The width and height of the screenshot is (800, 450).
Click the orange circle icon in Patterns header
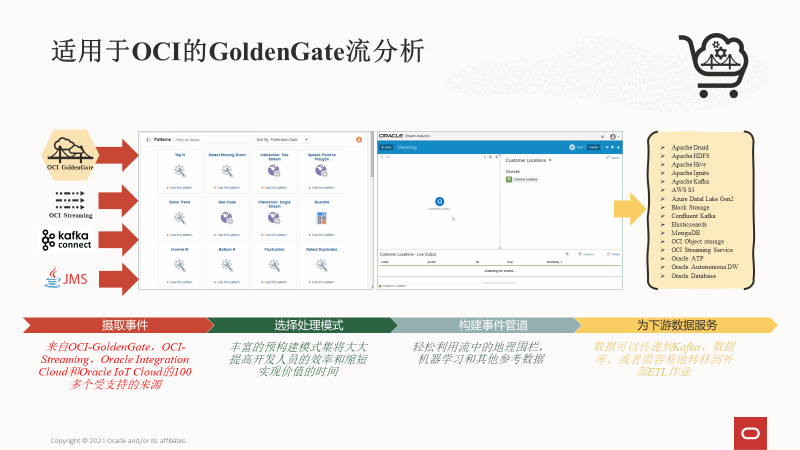[x=359, y=139]
